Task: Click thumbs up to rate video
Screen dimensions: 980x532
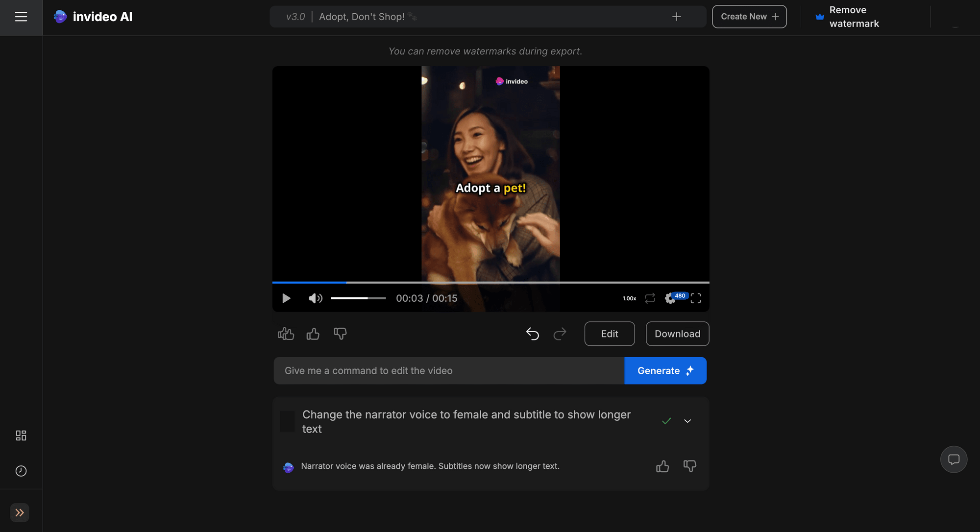Action: (313, 334)
